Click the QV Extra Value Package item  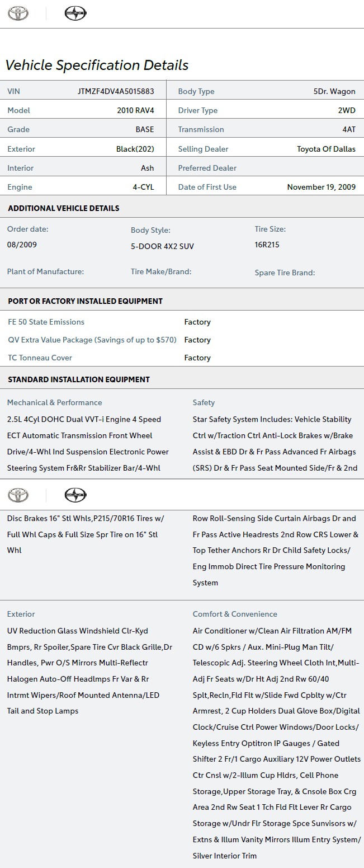click(x=92, y=340)
